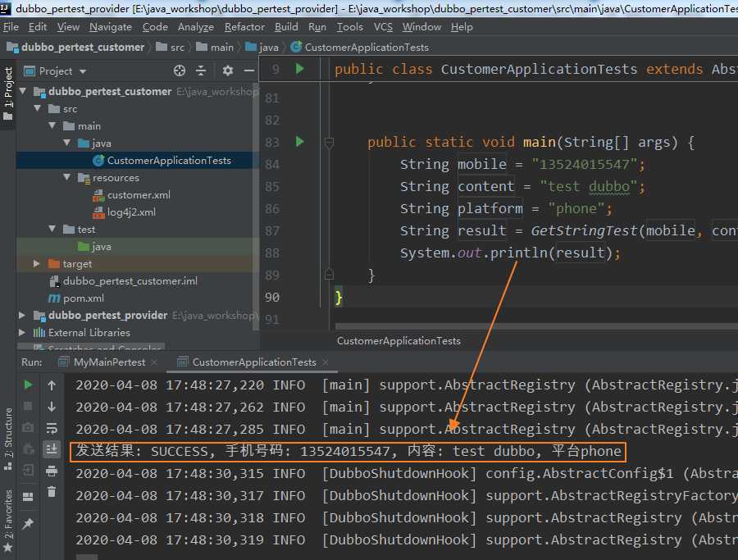The image size is (738, 560).
Task: Click the camera dump threads icon
Action: coord(28,427)
